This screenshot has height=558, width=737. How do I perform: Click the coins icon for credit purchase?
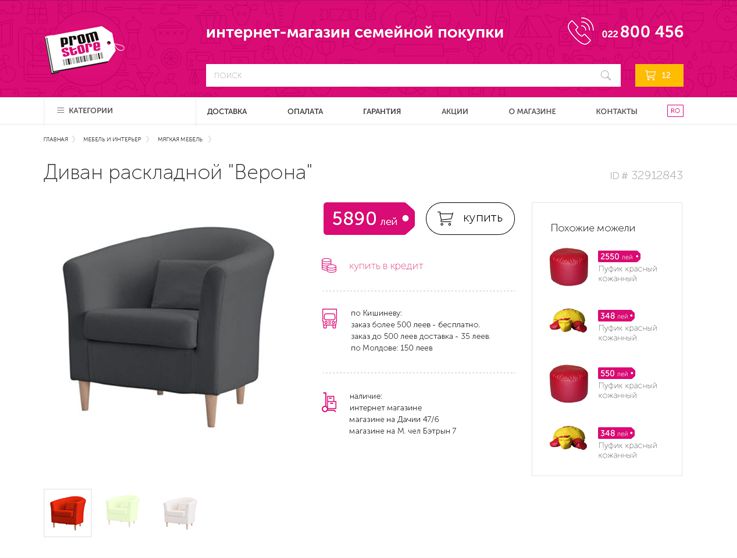point(329,266)
